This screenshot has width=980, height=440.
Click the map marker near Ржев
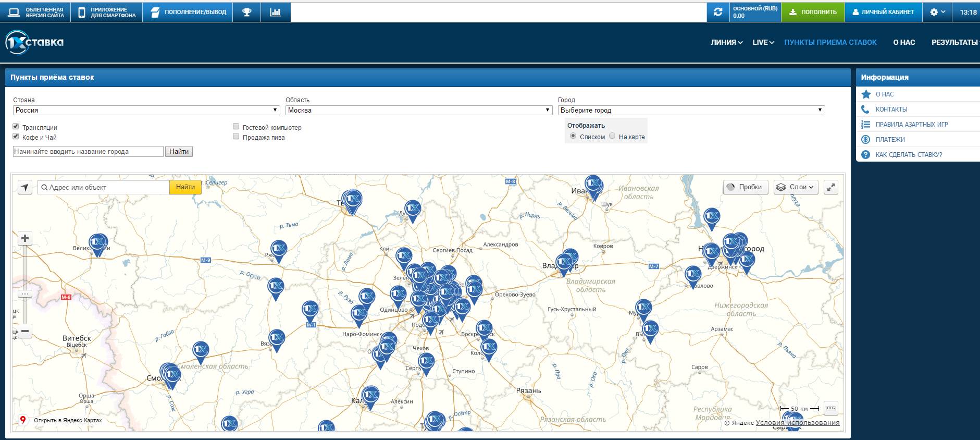[x=279, y=251]
